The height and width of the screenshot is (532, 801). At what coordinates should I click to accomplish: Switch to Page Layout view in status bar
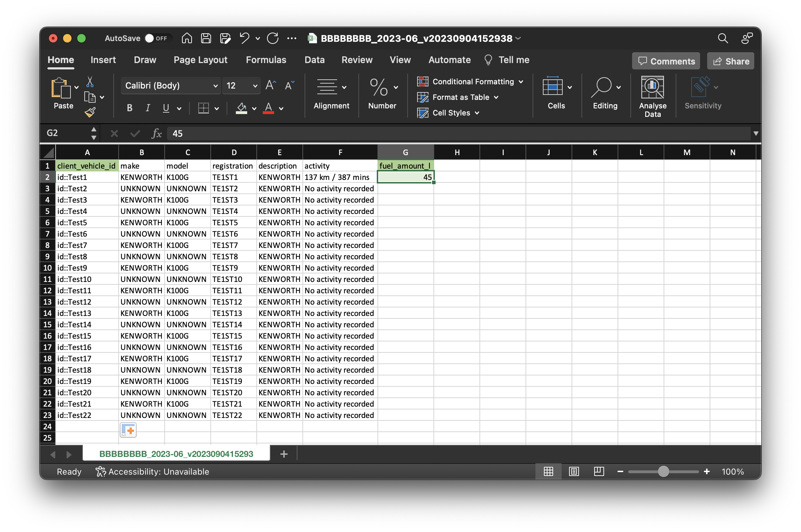[x=574, y=471]
